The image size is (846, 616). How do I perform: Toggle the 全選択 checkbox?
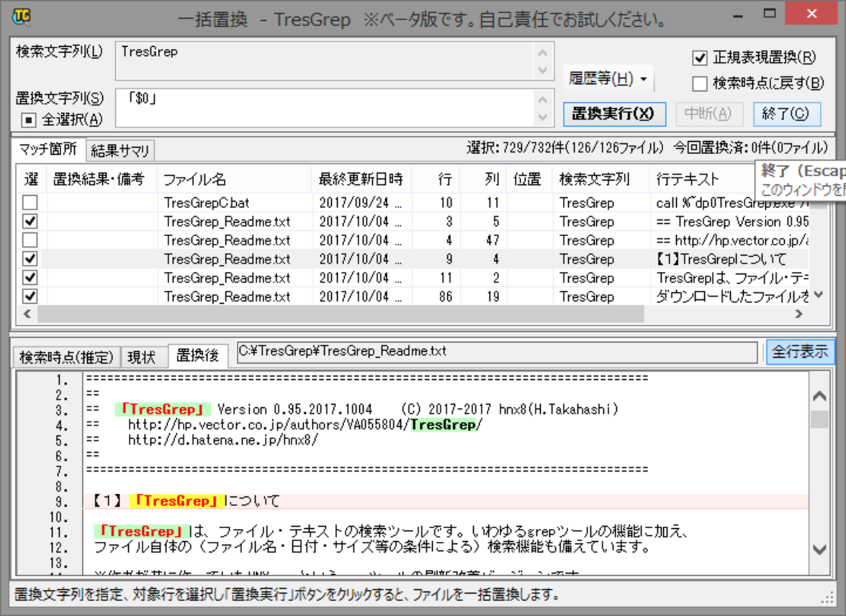tap(29, 120)
